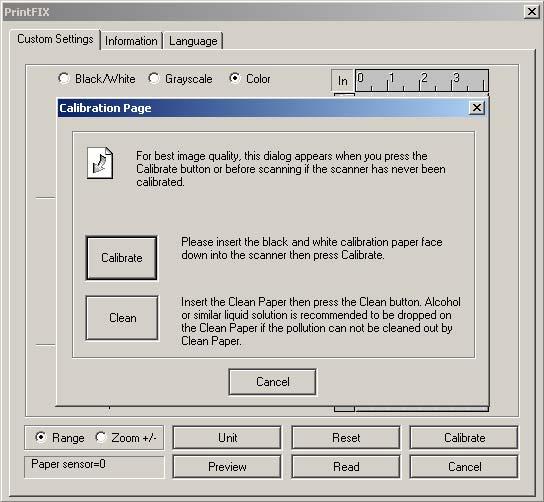The image size is (544, 502).
Task: Switch to the Custom Settings tab
Action: click(x=55, y=39)
